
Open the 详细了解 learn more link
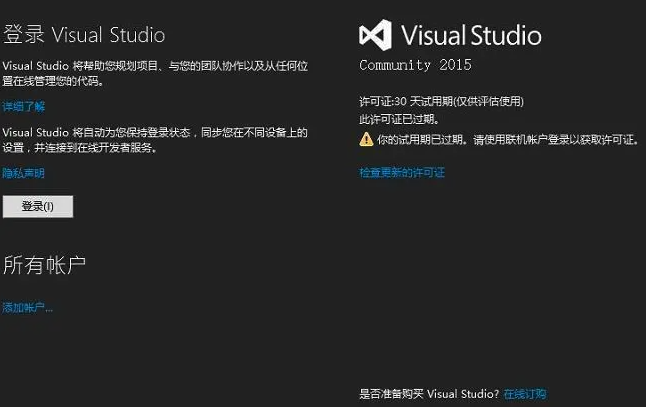click(23, 107)
